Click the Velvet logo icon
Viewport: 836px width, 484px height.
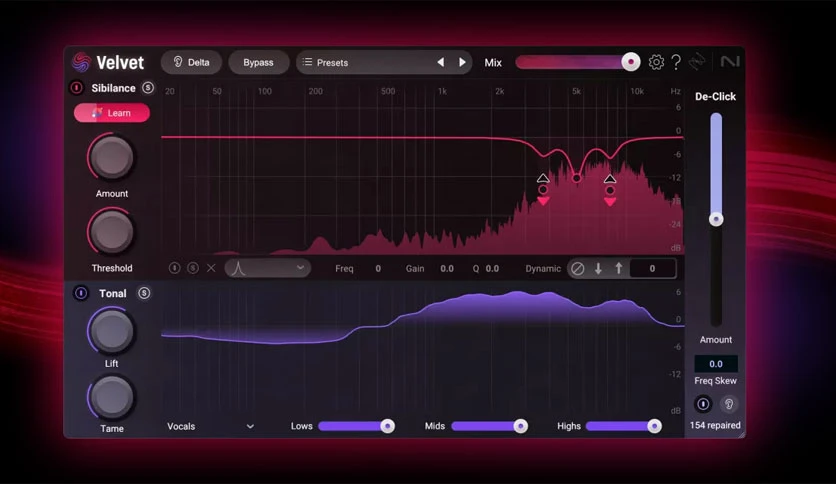(x=81, y=62)
